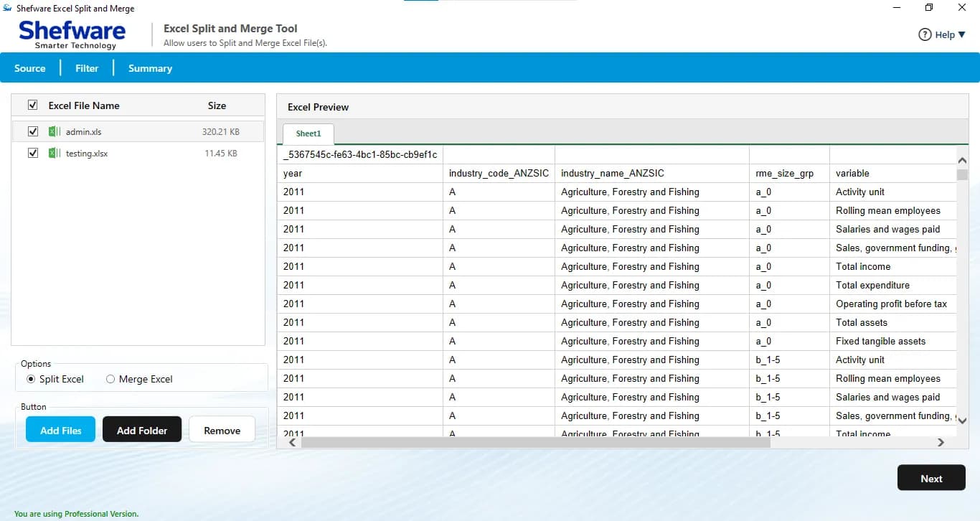Click the Excel File Name column header
The width and height of the screenshot is (980, 521).
tap(84, 105)
